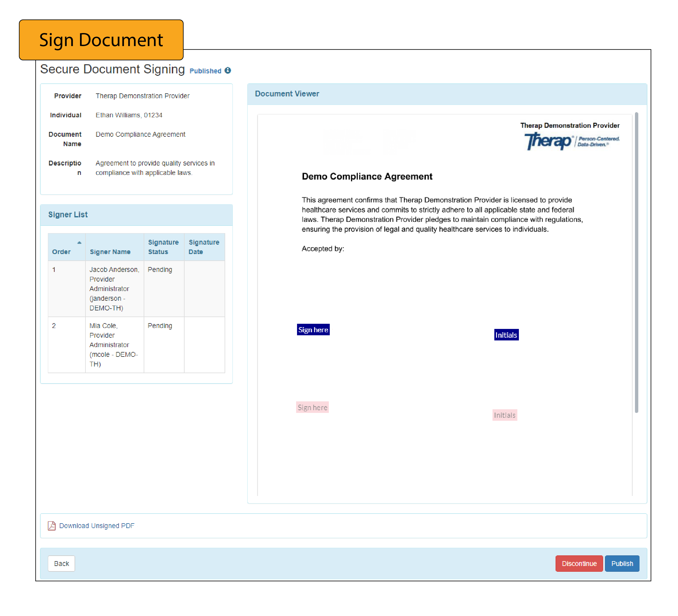
Task: Sort by the Signature Status column header
Action: pos(163,246)
